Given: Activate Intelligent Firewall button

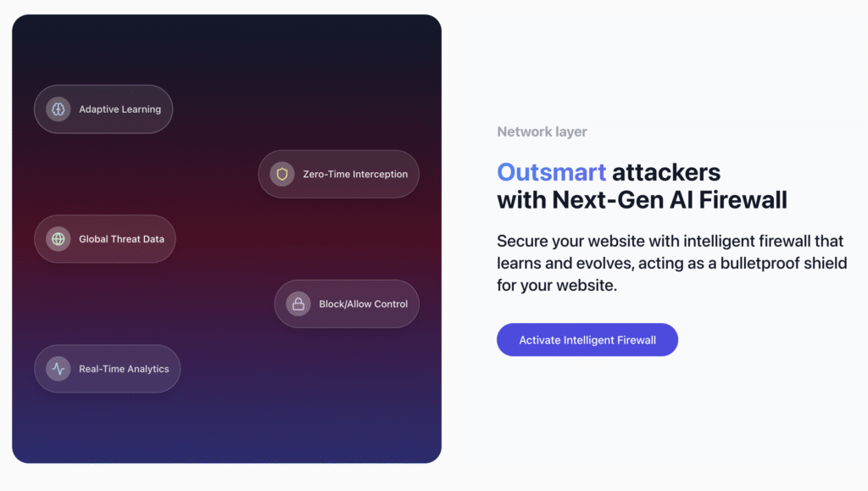Looking at the screenshot, I should 587,340.
